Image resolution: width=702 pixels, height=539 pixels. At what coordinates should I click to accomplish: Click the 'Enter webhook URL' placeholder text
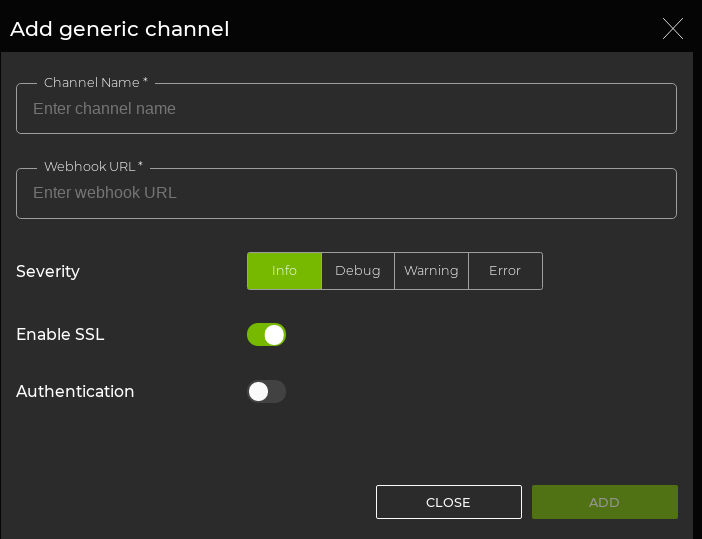click(x=104, y=193)
